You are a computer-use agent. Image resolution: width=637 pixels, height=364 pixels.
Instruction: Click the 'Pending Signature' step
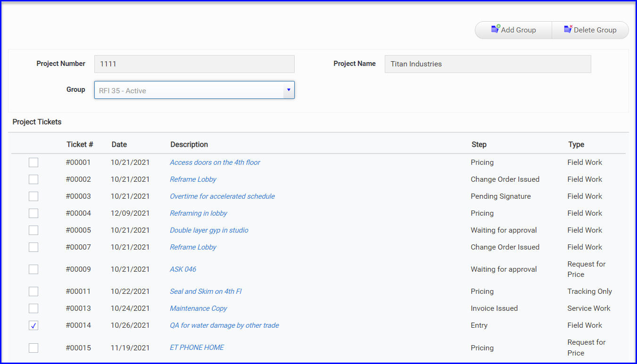click(501, 196)
